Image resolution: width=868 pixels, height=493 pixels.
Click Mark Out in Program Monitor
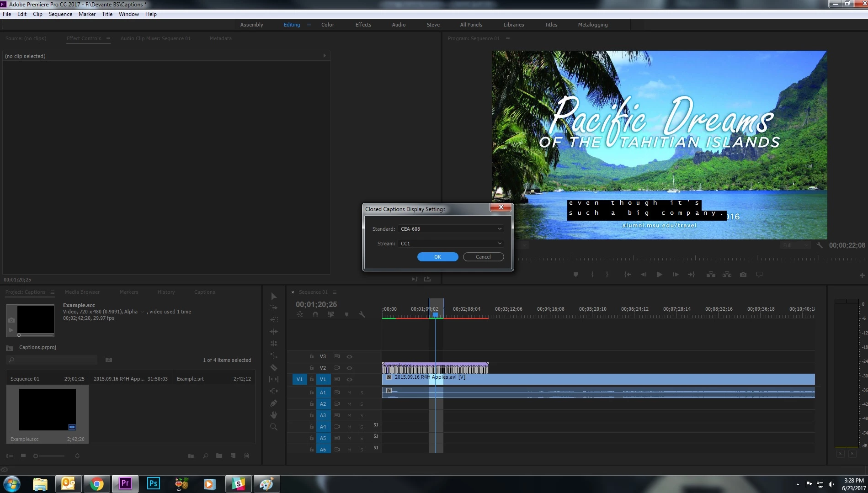[607, 275]
